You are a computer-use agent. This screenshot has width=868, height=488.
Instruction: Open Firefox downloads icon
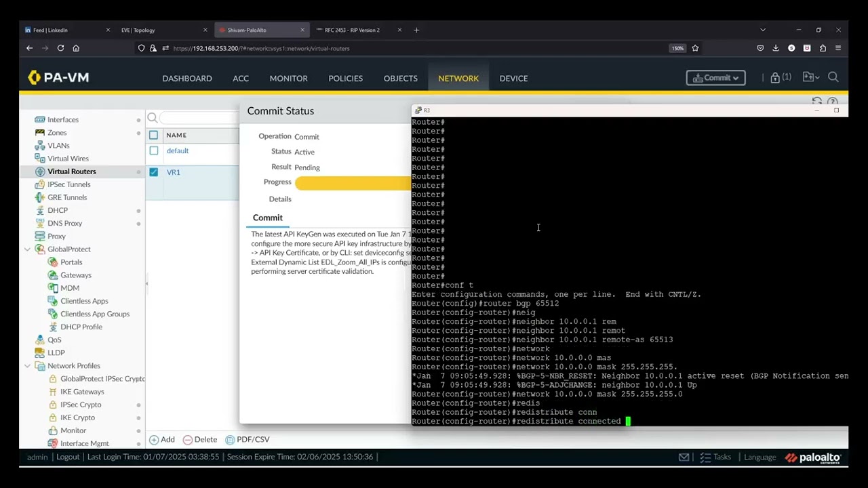coord(776,48)
